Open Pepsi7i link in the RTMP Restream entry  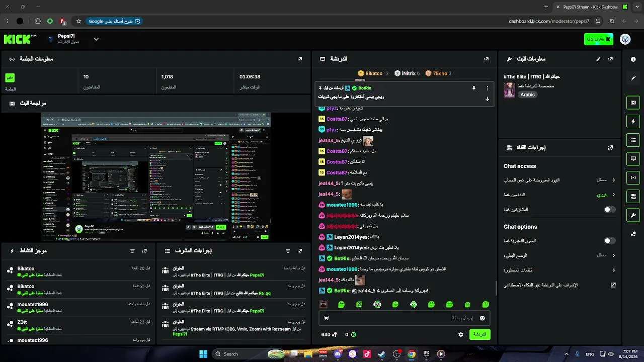pyautogui.click(x=180, y=334)
